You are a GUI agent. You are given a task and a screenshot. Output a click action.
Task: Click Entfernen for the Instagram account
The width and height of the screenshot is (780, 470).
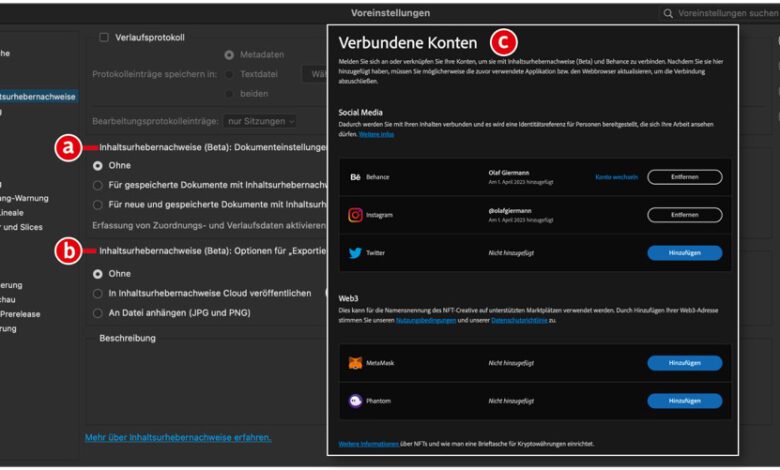pyautogui.click(x=684, y=215)
